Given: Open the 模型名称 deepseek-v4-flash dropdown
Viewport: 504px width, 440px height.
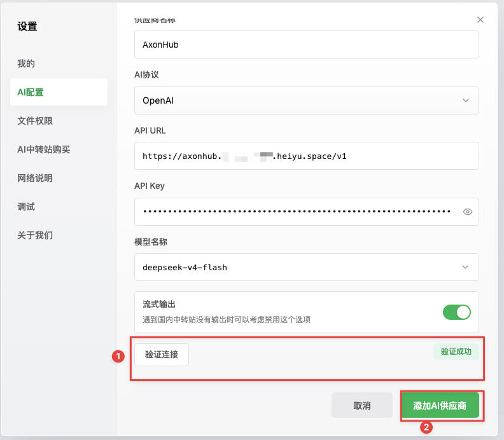Looking at the screenshot, I should click(307, 267).
